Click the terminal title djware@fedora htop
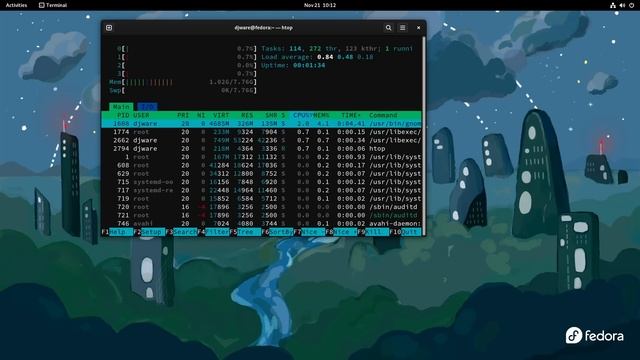Viewport: 640px width, 360px height. (264, 28)
